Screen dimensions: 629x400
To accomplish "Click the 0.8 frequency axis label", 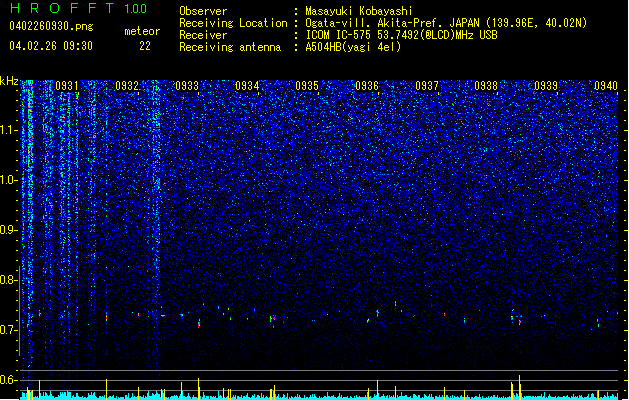I will click(x=8, y=280).
